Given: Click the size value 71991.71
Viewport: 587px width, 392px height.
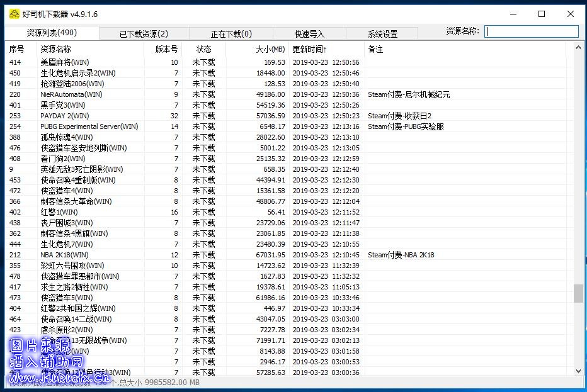Looking at the screenshot, I should tap(271, 341).
